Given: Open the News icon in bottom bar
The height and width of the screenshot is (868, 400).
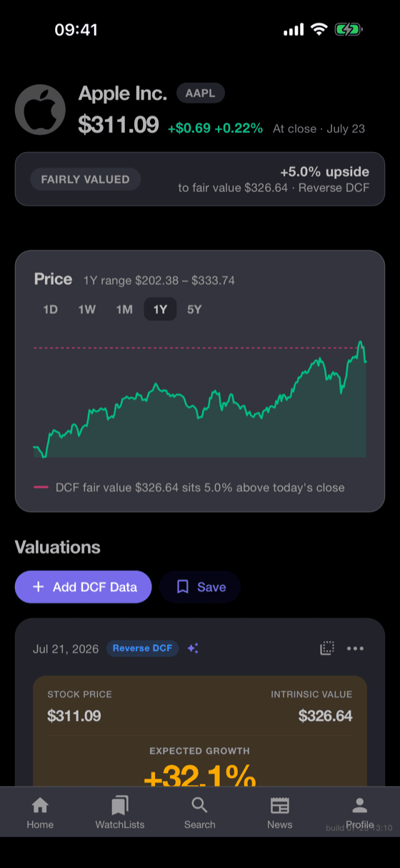Looking at the screenshot, I should pyautogui.click(x=280, y=806).
